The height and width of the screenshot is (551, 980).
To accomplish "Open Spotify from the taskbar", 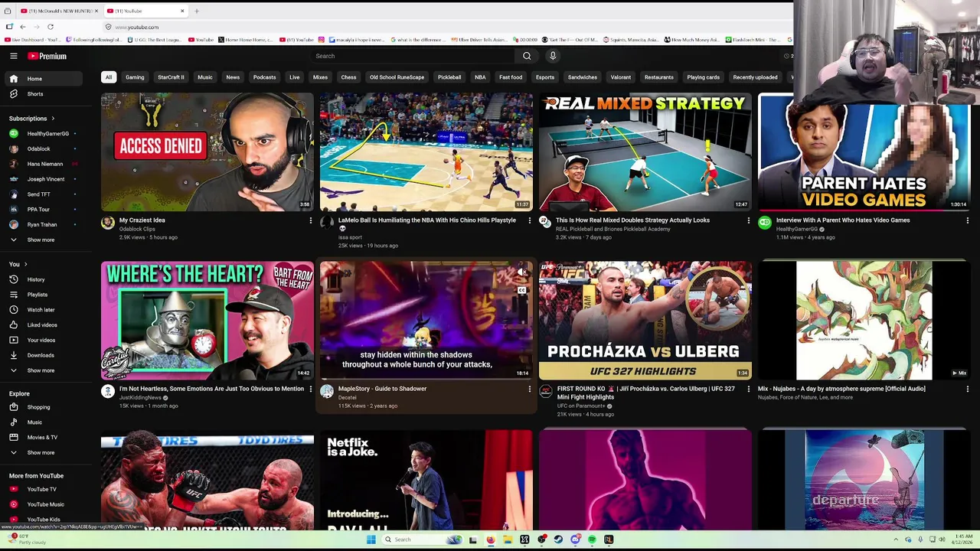I will tap(592, 540).
